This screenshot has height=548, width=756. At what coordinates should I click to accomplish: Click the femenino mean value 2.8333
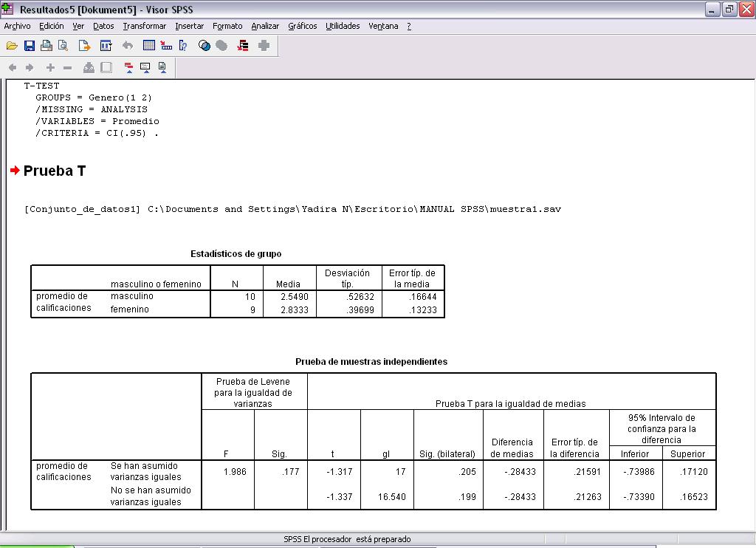(294, 309)
